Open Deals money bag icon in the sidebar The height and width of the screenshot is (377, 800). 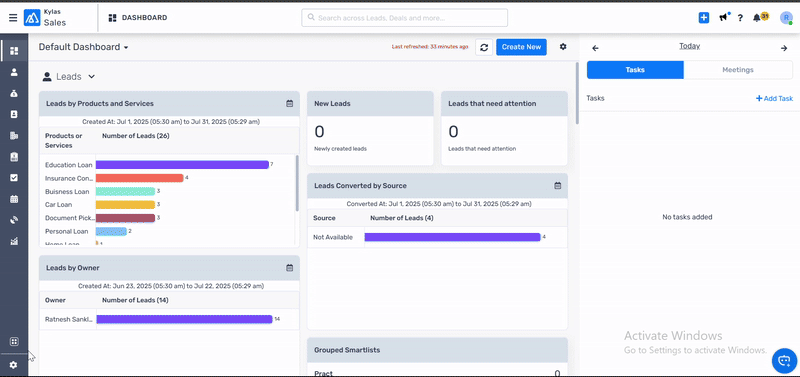point(14,93)
